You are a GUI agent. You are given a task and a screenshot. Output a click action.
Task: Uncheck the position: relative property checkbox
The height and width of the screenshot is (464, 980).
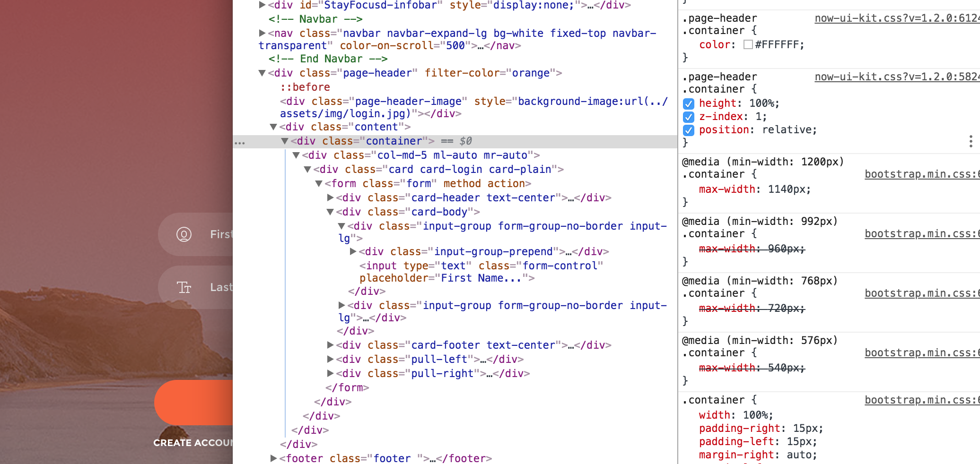click(x=689, y=130)
